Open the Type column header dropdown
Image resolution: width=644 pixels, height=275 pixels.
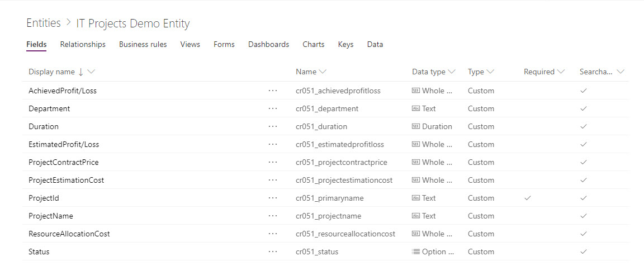(x=490, y=72)
